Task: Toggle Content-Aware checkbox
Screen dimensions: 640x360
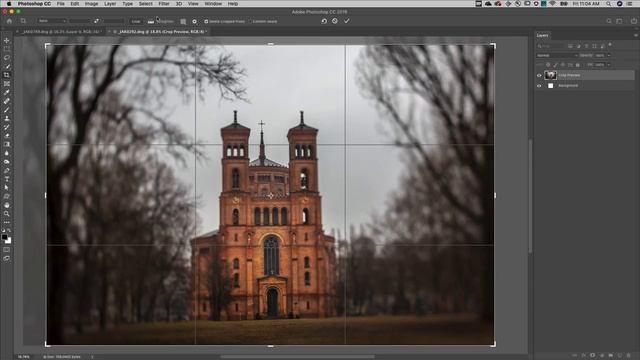Action: pos(251,21)
